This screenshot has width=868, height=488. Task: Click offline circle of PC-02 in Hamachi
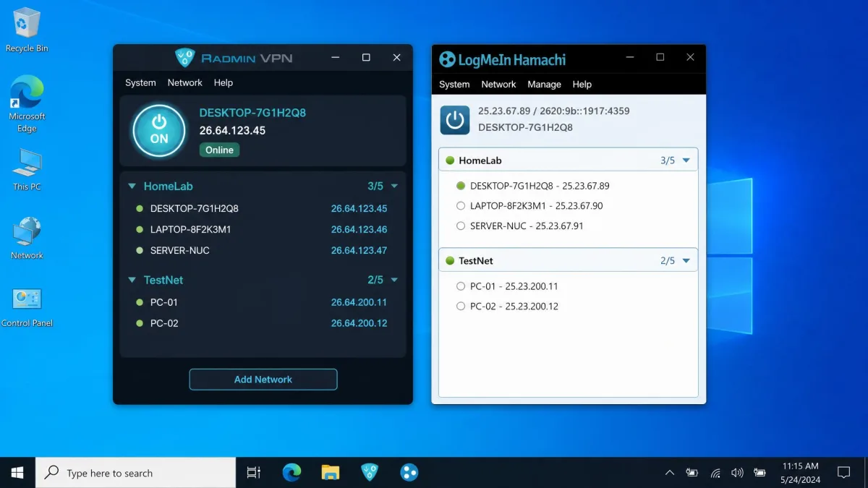(x=461, y=307)
